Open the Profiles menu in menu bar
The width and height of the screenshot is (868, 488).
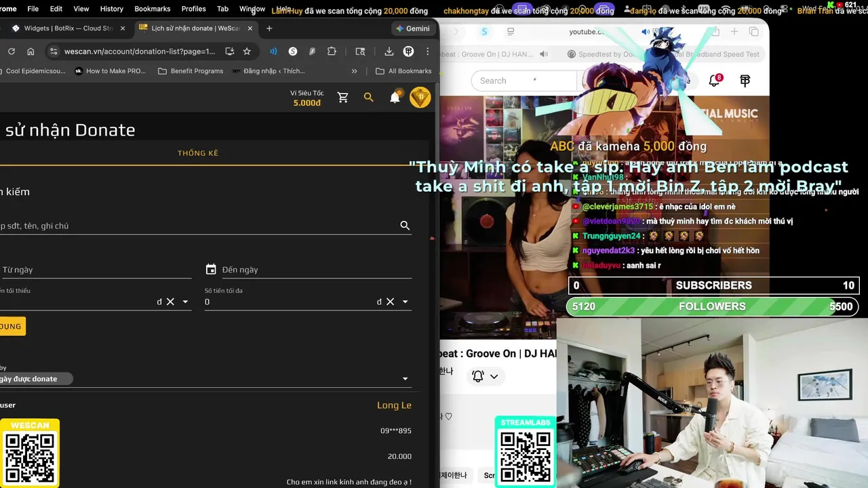[193, 9]
